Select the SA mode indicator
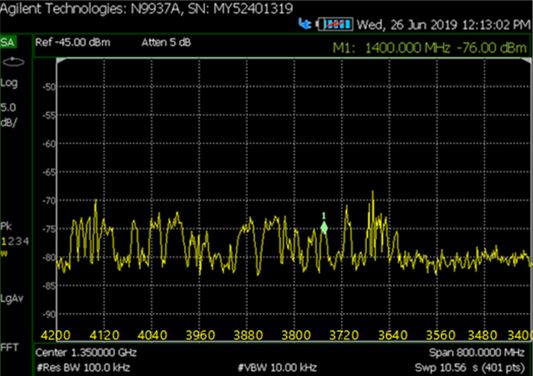The width and height of the screenshot is (533, 376). point(7,42)
